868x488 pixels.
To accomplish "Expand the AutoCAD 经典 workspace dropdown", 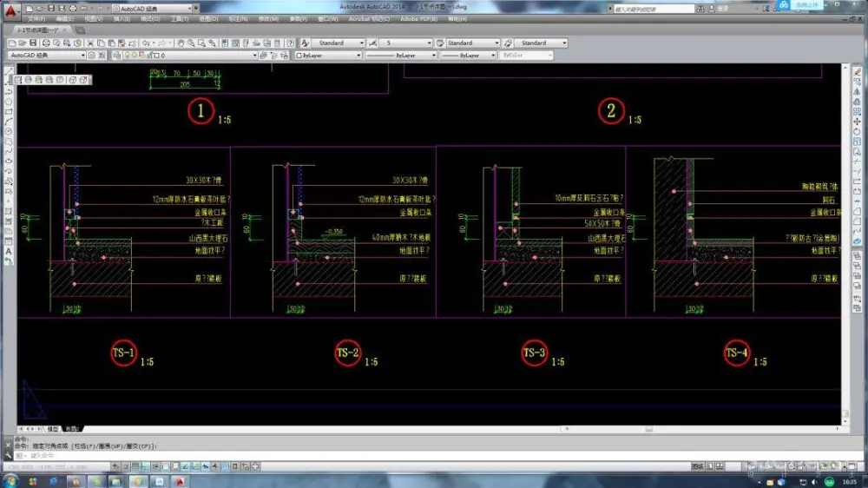I will coord(83,55).
